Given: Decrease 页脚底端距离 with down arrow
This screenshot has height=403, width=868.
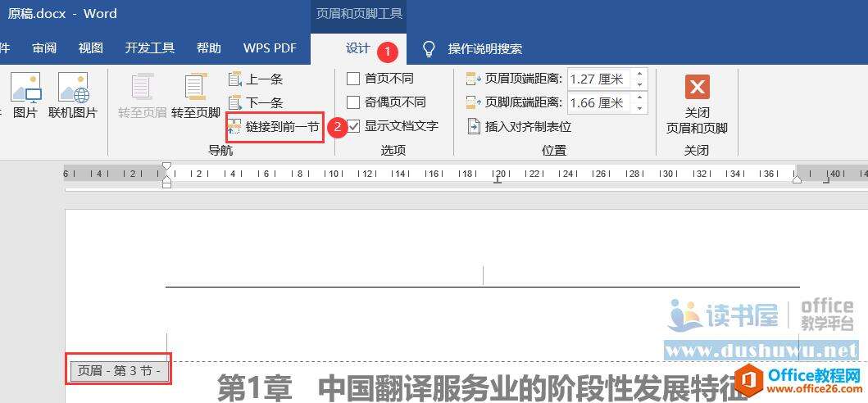Looking at the screenshot, I should tap(640, 108).
